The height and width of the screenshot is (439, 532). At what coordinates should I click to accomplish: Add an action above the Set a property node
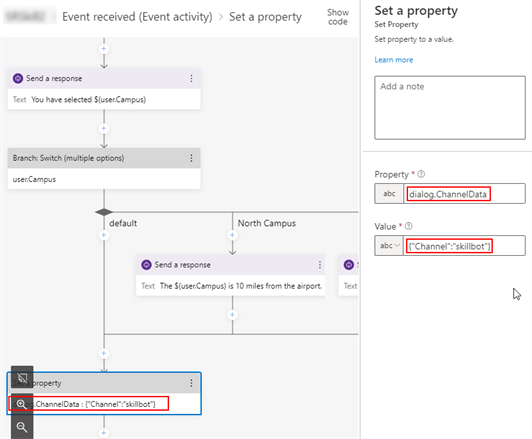point(104,354)
